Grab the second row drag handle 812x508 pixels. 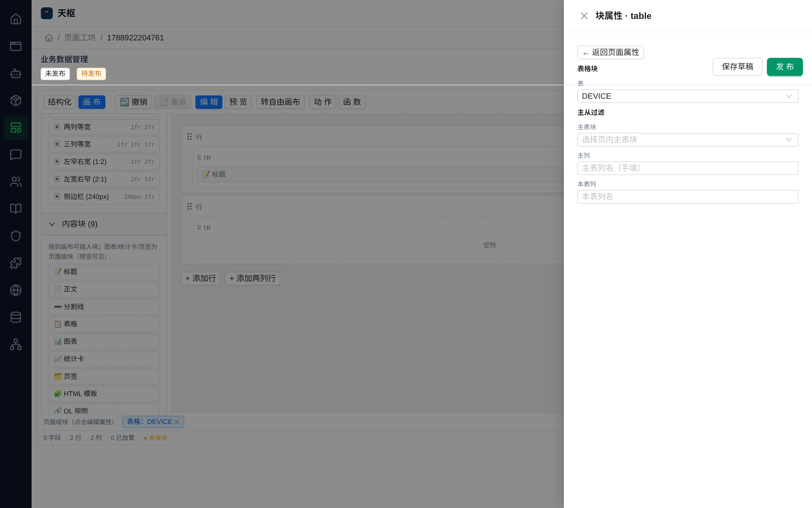pyautogui.click(x=189, y=206)
